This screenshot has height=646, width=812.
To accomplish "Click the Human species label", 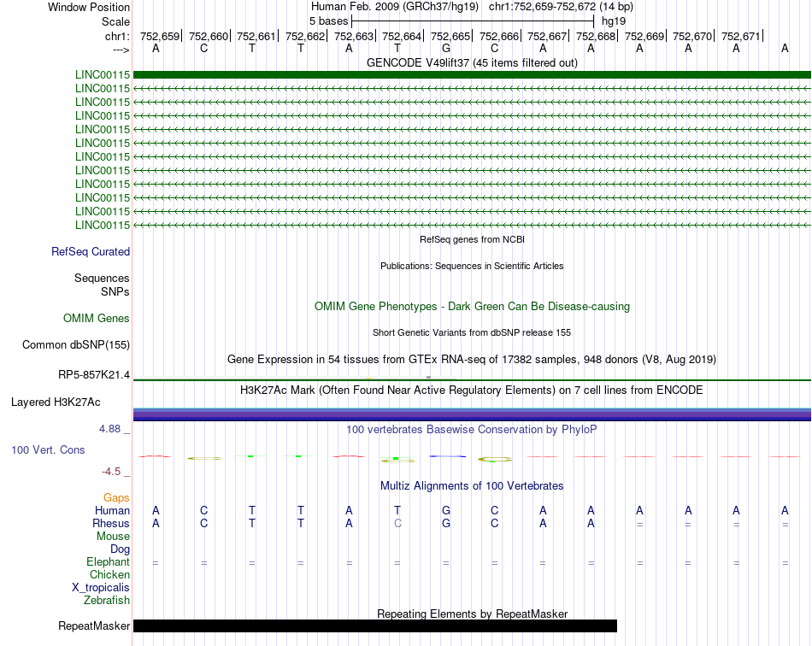I will click(x=112, y=510).
